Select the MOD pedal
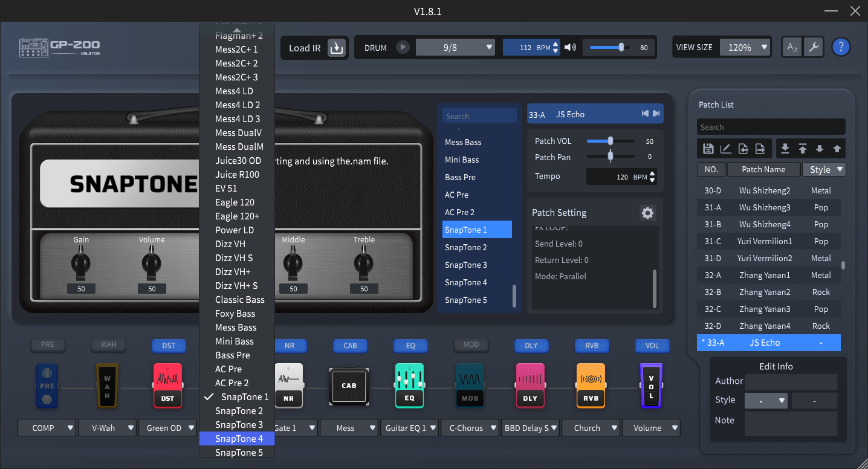Image resolution: width=868 pixels, height=469 pixels. (470, 386)
